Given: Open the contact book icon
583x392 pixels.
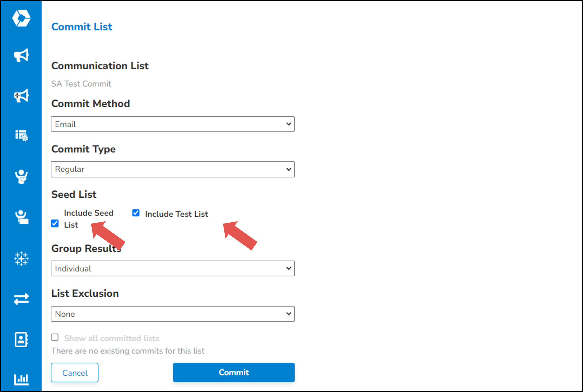Looking at the screenshot, I should (x=21, y=339).
